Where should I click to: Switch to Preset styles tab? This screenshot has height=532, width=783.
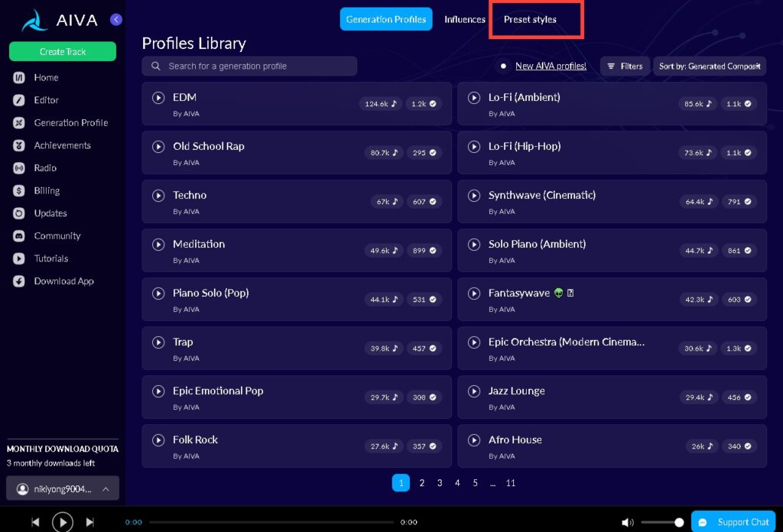530,19
